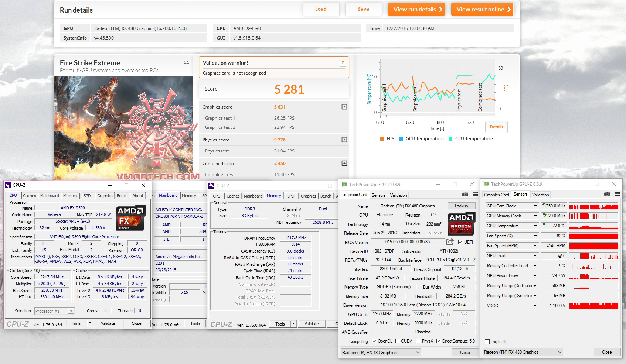Screen dimensions: 626x364
Task: Toggle the CUDA checkbox
Action: tap(398, 341)
